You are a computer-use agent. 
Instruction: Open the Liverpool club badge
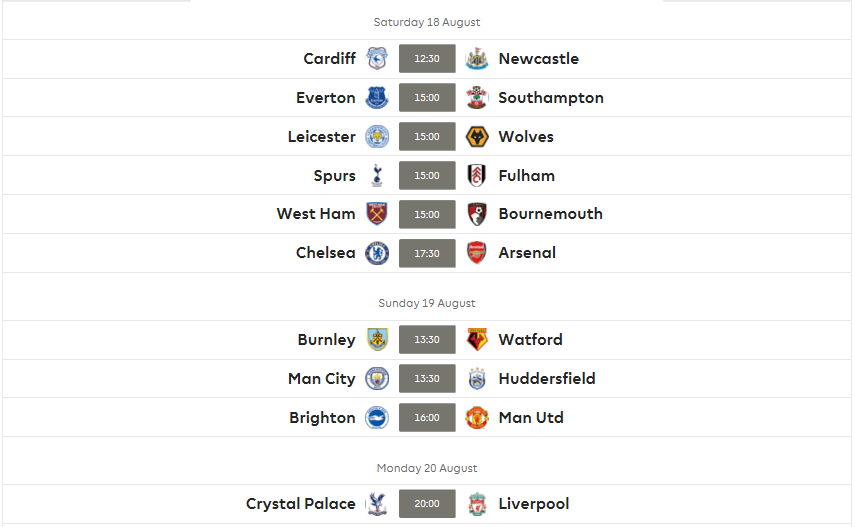(x=477, y=504)
